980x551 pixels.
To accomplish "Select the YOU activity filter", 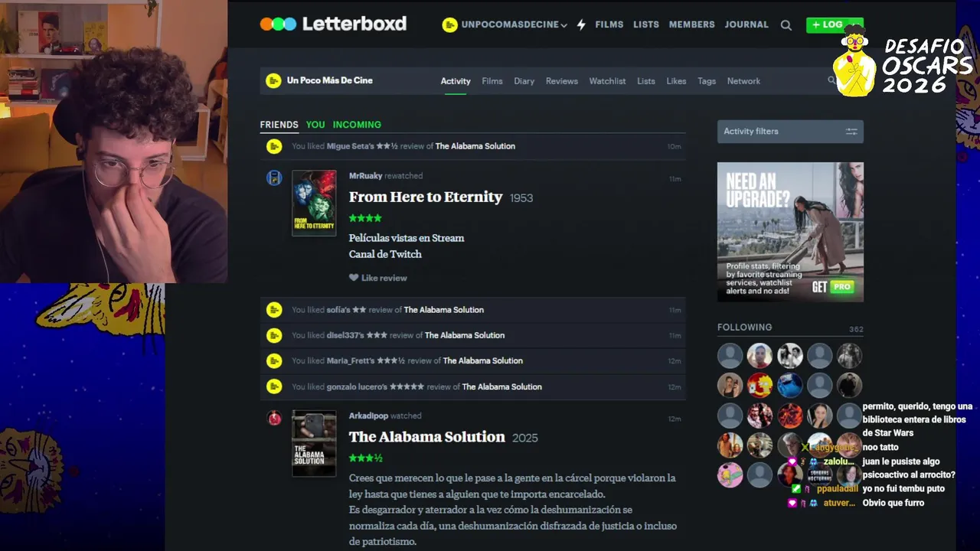I will [315, 125].
